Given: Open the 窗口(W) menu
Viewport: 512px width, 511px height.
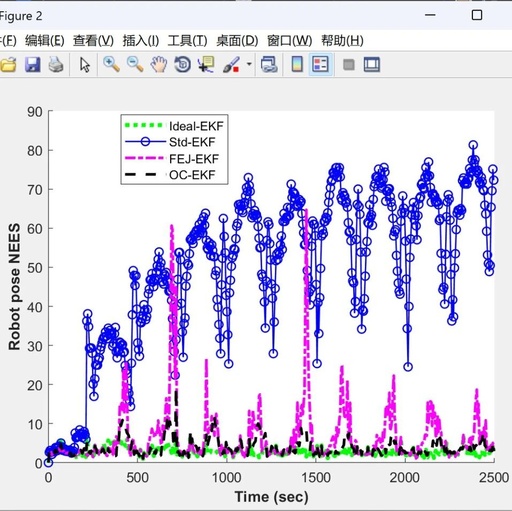Looking at the screenshot, I should coord(289,41).
